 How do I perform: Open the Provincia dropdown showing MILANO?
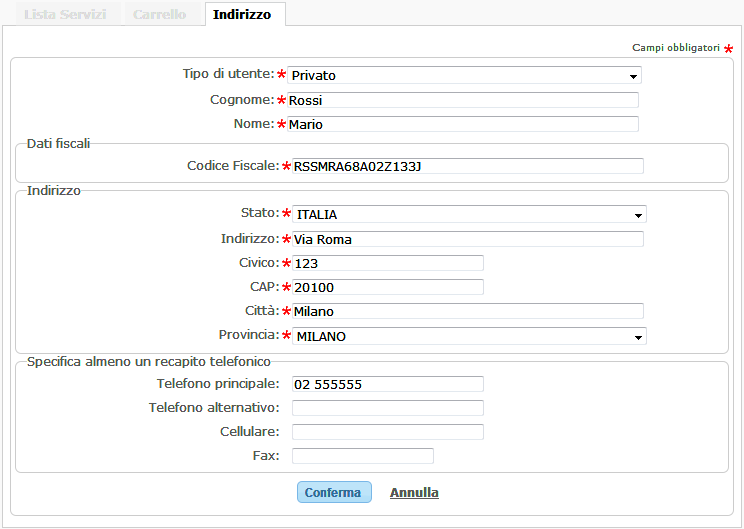[469, 337]
